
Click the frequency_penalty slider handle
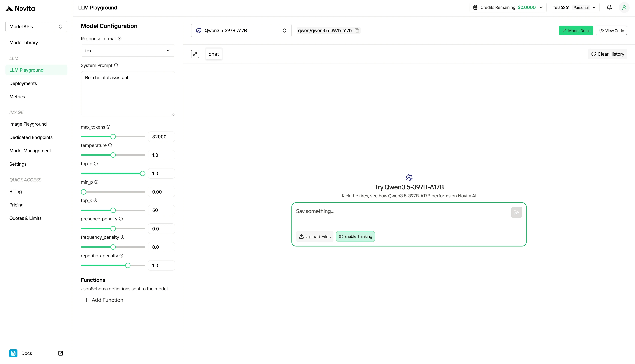pos(113,247)
